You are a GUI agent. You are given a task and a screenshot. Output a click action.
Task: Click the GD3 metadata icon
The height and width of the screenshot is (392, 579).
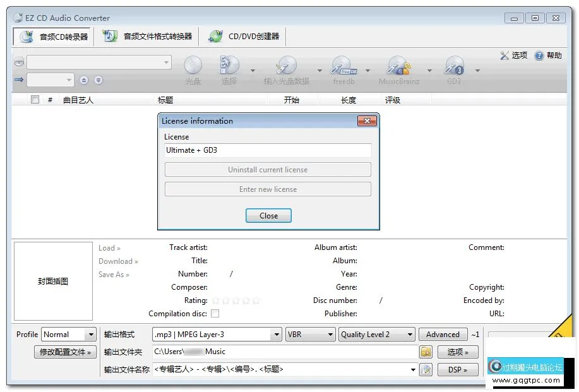pyautogui.click(x=454, y=66)
